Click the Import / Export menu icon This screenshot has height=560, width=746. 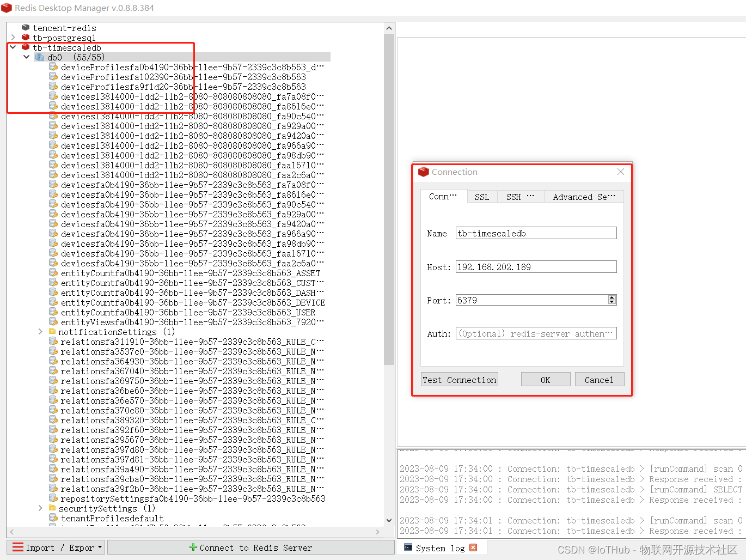[x=18, y=547]
